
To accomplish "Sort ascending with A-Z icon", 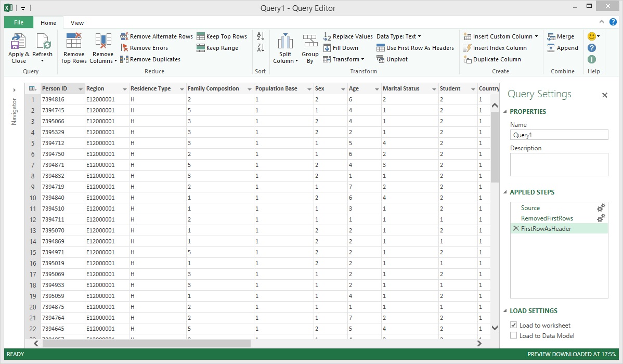I will click(x=261, y=36).
